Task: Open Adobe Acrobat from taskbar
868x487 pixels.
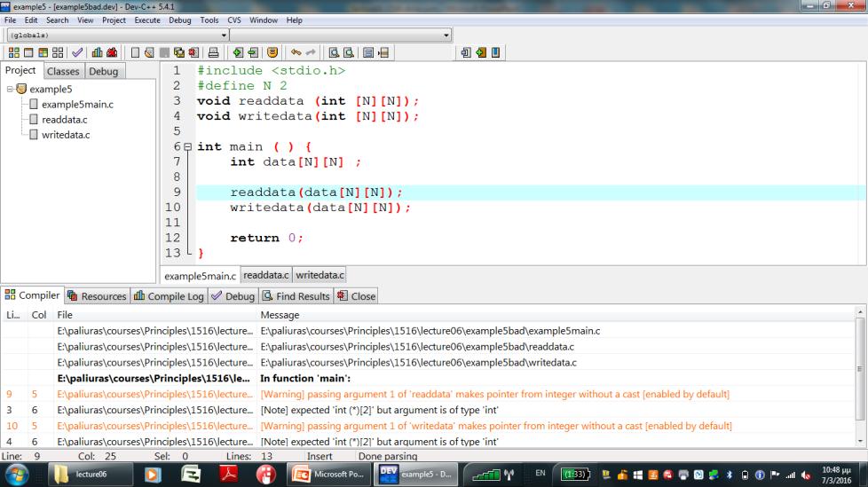Action: pyautogui.click(x=228, y=475)
